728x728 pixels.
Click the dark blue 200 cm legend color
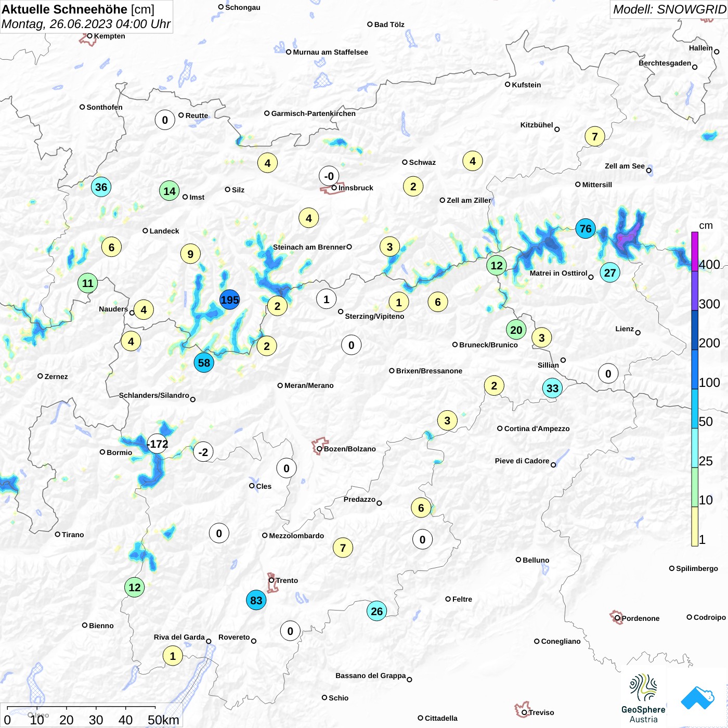(x=695, y=330)
